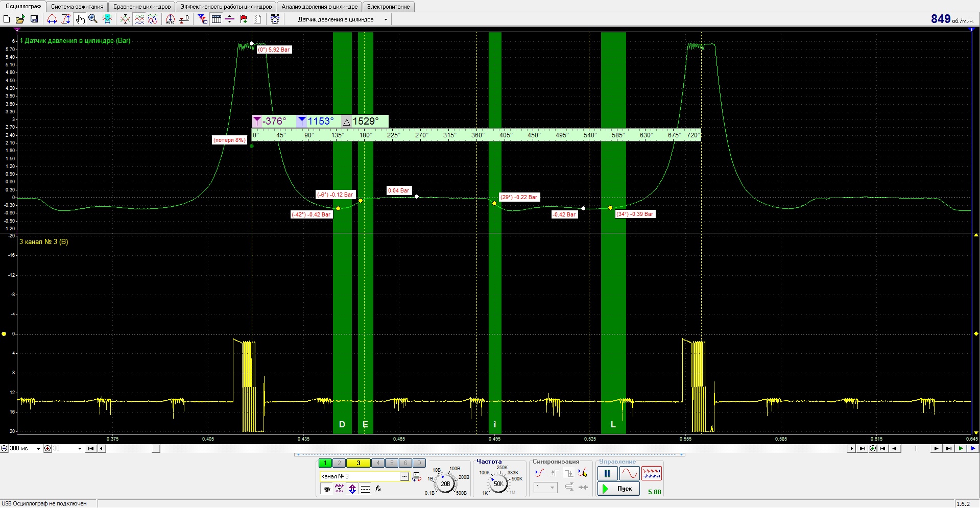Open the cylinder pressure sensor dropdown
980x508 pixels.
[x=386, y=19]
